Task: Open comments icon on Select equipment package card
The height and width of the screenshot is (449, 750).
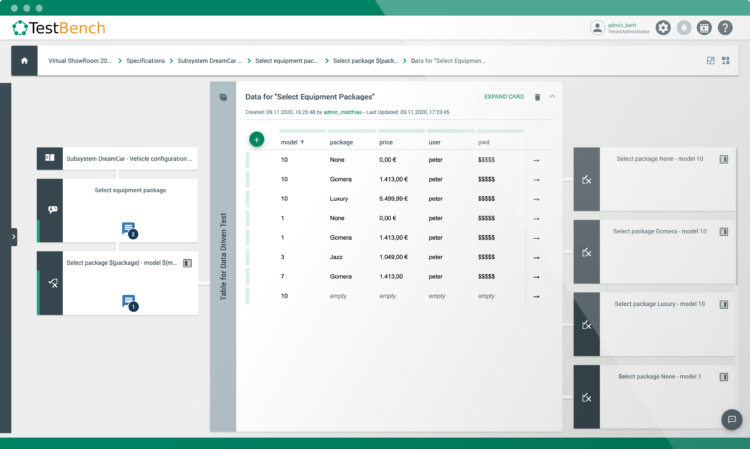Action: coord(130,230)
